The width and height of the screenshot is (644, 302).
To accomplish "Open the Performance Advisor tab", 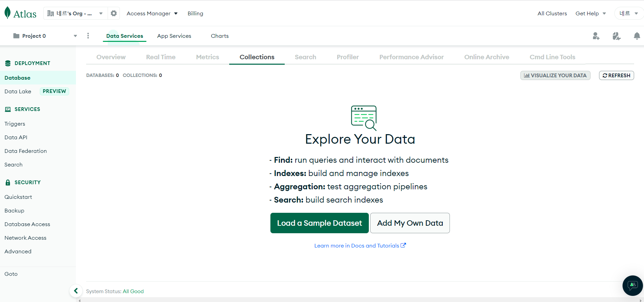I will (x=411, y=57).
